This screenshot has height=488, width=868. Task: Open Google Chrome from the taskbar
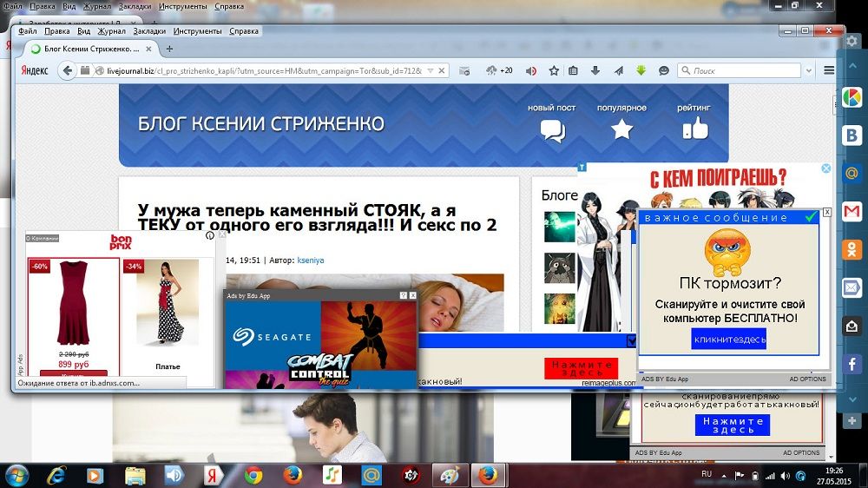click(253, 475)
